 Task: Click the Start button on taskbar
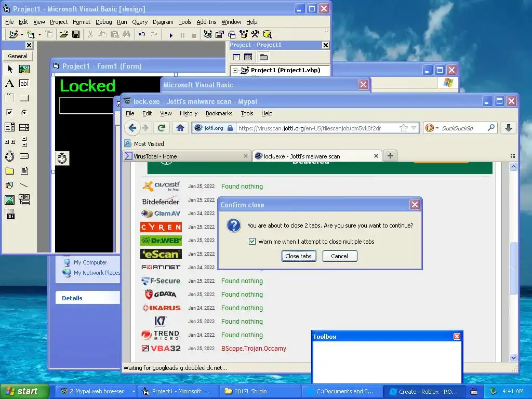click(25, 391)
